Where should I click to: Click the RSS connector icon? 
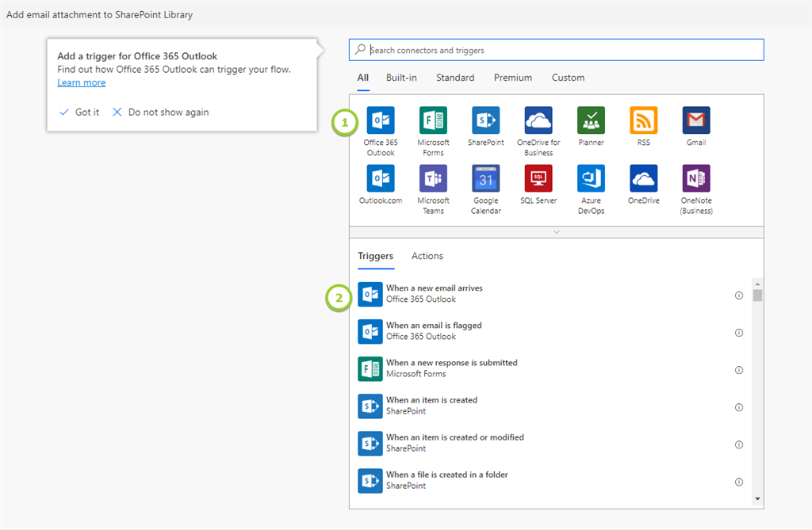643,120
